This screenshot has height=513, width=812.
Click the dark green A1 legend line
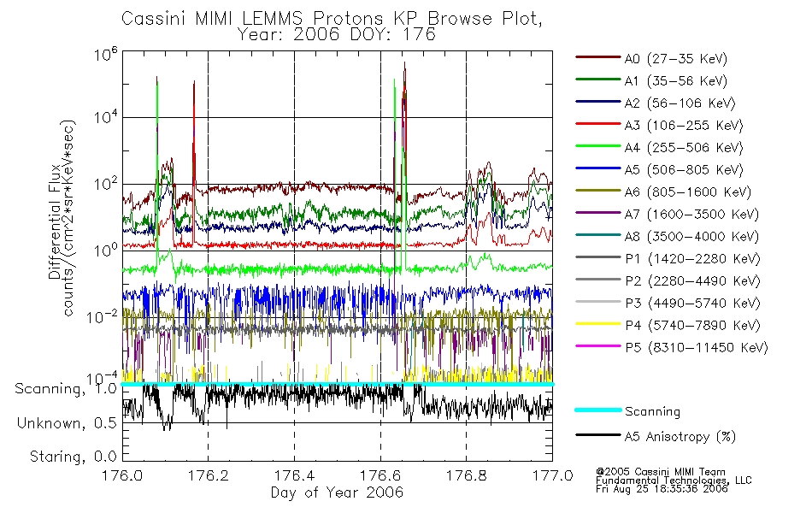(x=598, y=80)
